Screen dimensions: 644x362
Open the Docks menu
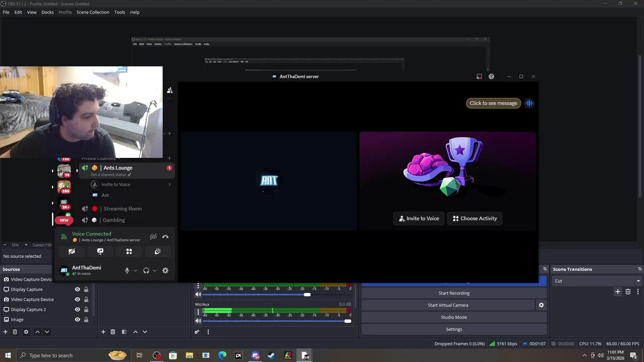47,12
